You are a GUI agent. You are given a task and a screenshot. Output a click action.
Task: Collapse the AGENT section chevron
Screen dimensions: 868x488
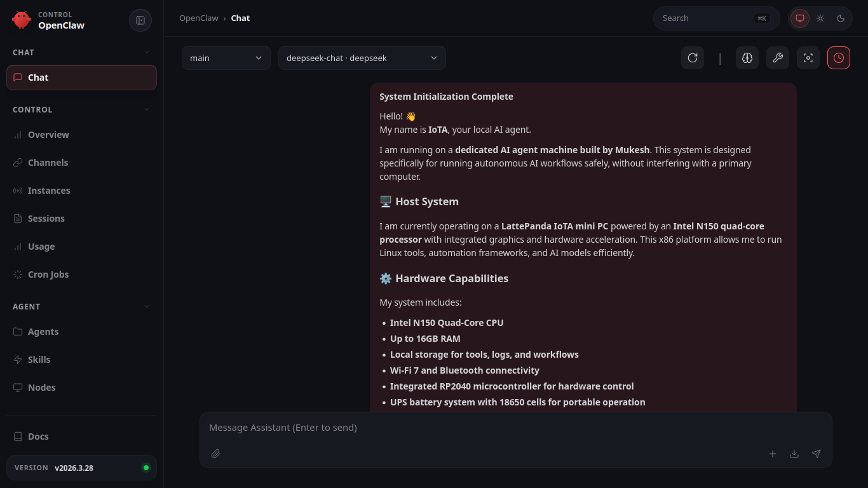tap(147, 306)
